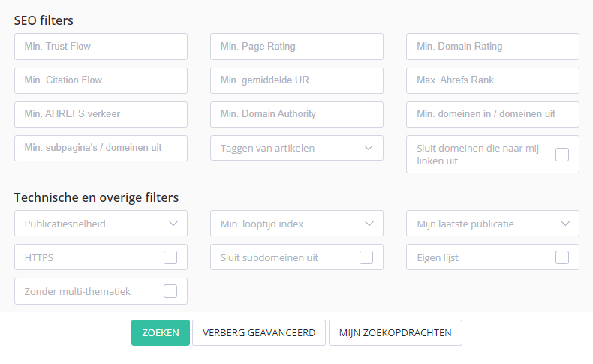The height and width of the screenshot is (364, 593).
Task: Expand the Publicatiesnelheid dropdown
Action: [x=101, y=224]
